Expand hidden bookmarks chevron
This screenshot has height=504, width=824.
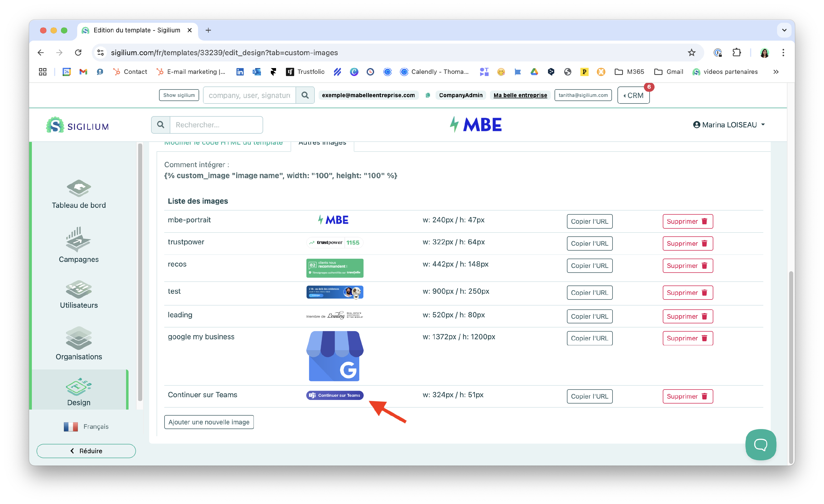[x=776, y=72]
